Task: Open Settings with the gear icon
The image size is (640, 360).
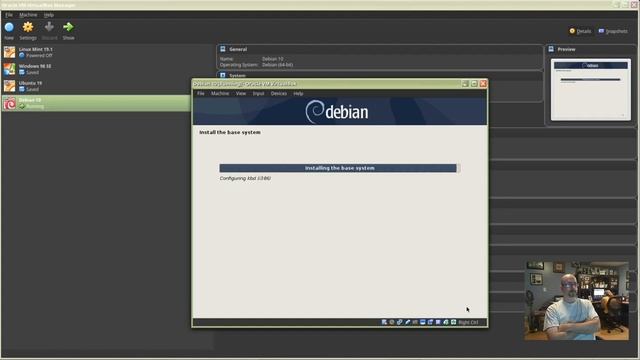Action: point(28,27)
